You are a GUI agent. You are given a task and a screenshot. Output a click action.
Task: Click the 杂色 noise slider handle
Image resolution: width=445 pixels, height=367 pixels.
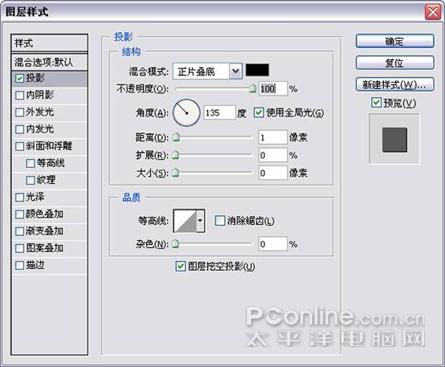(176, 244)
